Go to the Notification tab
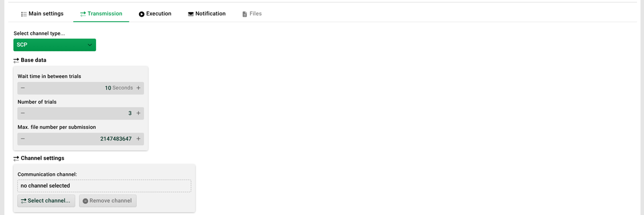The height and width of the screenshot is (215, 644). tap(207, 14)
